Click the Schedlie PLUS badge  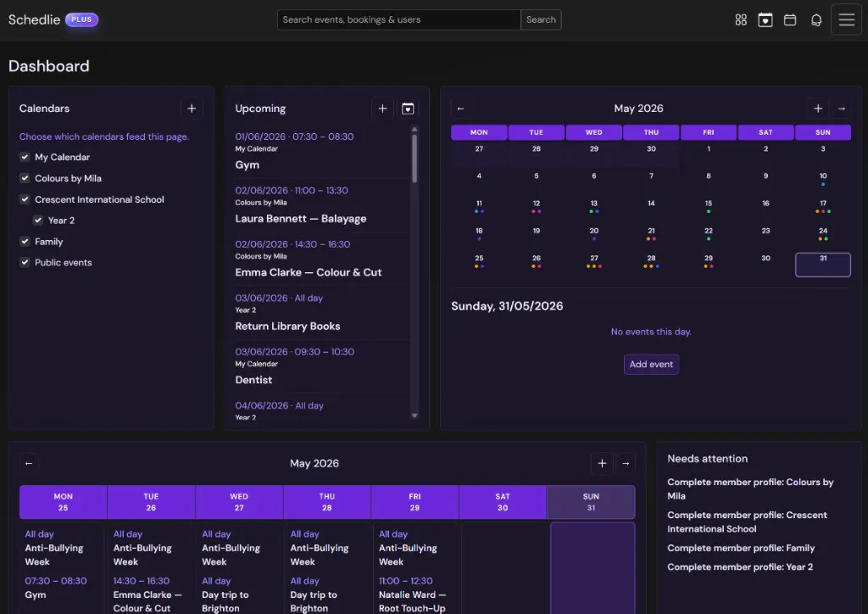pos(81,20)
